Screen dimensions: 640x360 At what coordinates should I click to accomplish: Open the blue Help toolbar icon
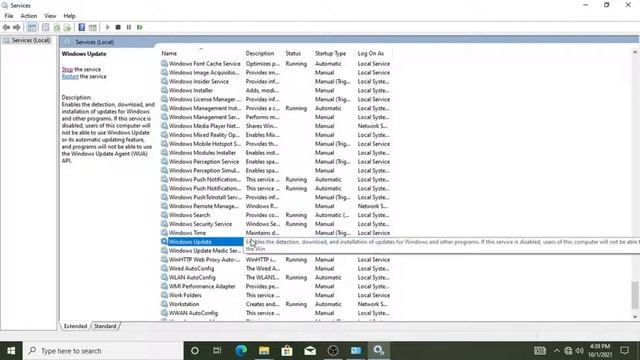pos(82,27)
